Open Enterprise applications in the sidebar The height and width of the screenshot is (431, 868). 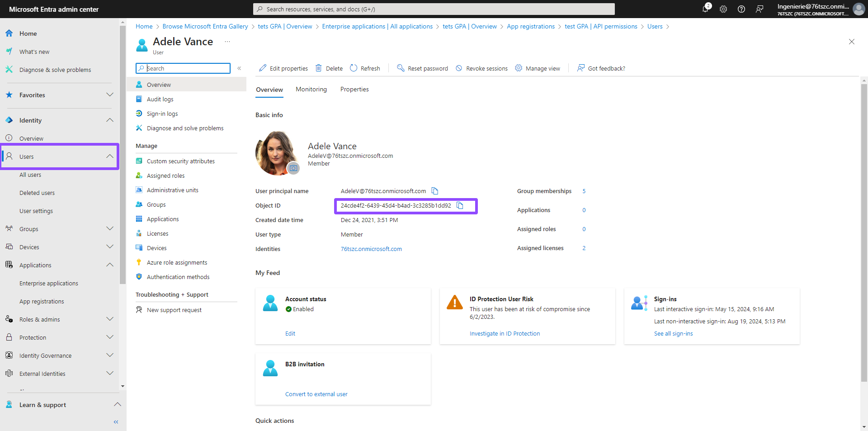click(x=49, y=283)
